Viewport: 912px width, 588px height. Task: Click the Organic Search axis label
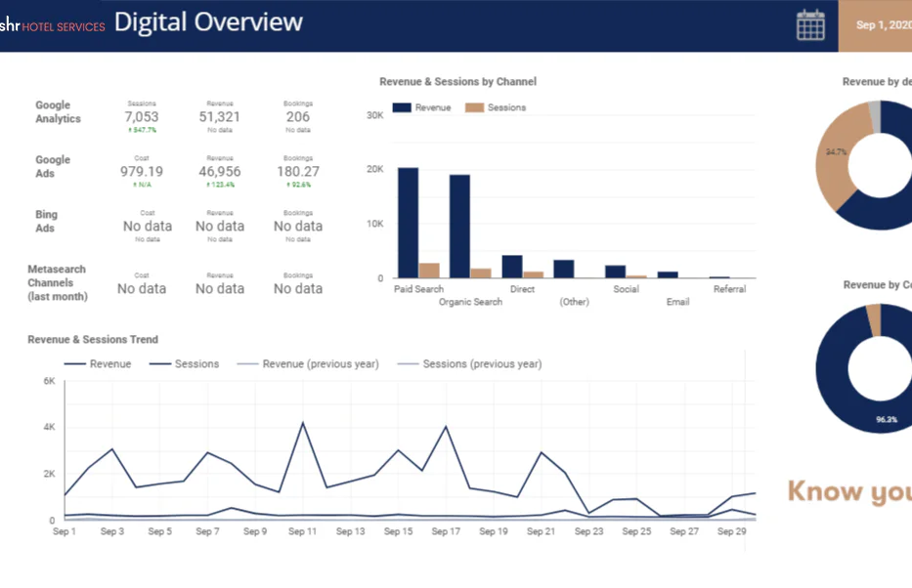tap(470, 302)
